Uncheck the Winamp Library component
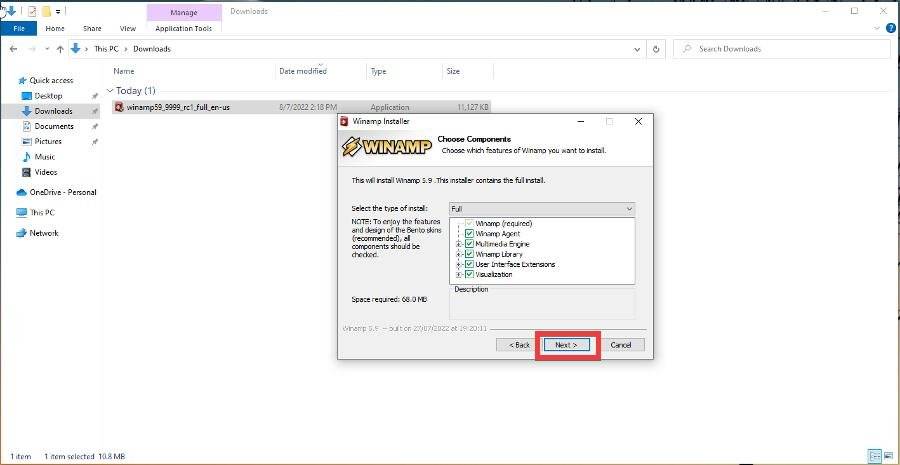 pyautogui.click(x=470, y=254)
